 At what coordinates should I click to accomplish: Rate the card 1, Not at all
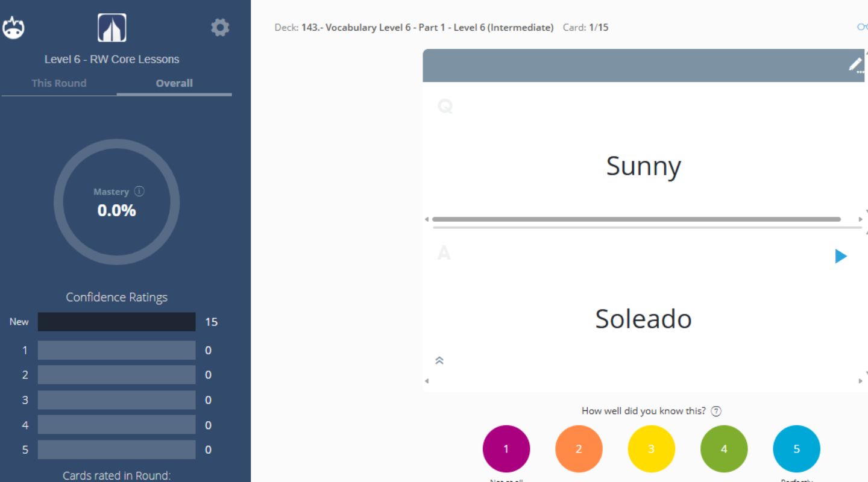[x=506, y=448]
